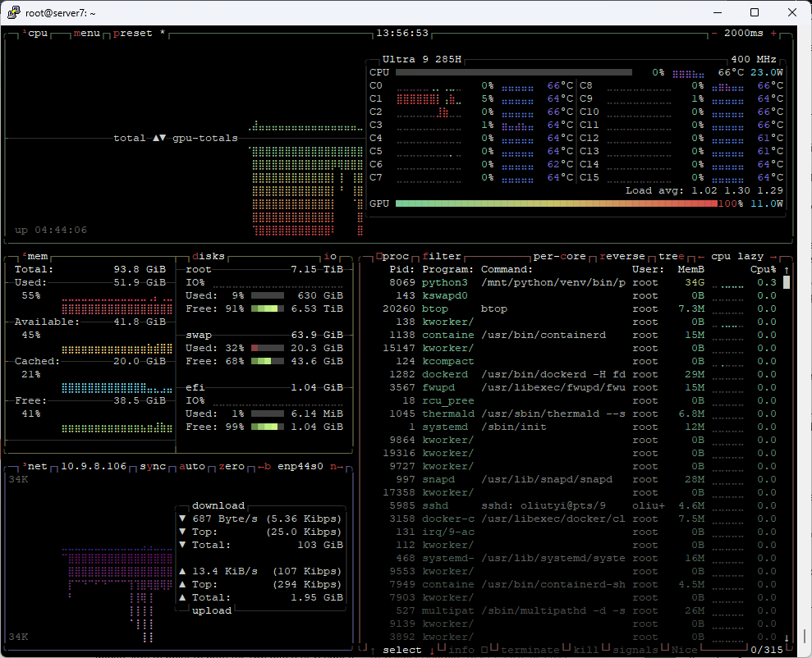Click the up arrow on the process scrollbar
Screen dimensions: 812x658
[787, 270]
